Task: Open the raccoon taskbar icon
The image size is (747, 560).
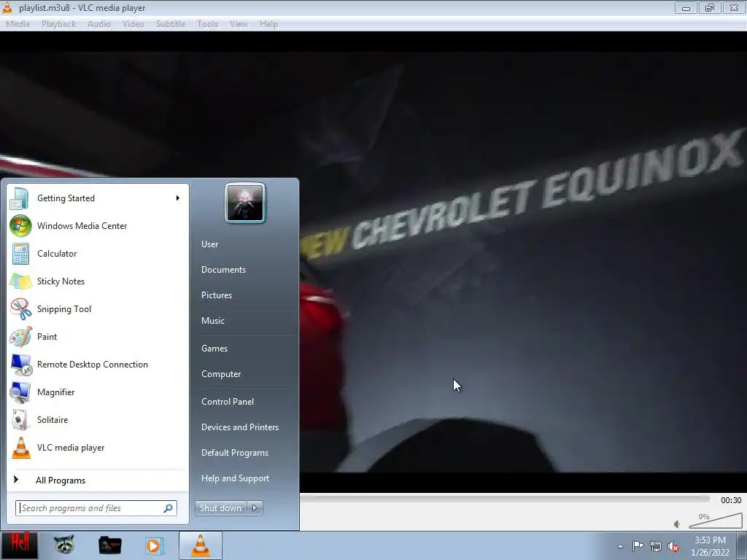Action: click(x=64, y=545)
